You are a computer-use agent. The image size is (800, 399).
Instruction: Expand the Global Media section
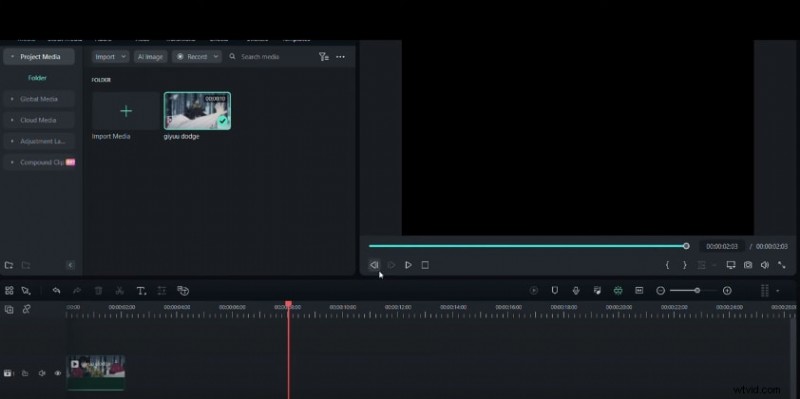[x=39, y=99]
